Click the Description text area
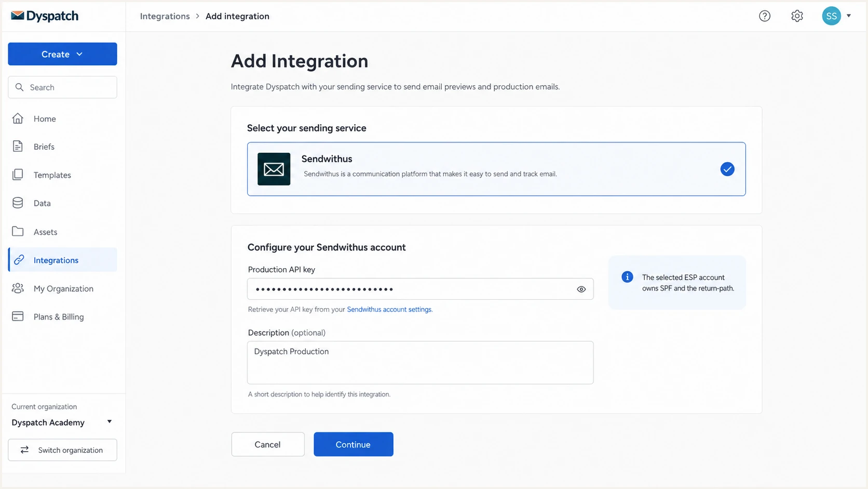 (x=420, y=363)
